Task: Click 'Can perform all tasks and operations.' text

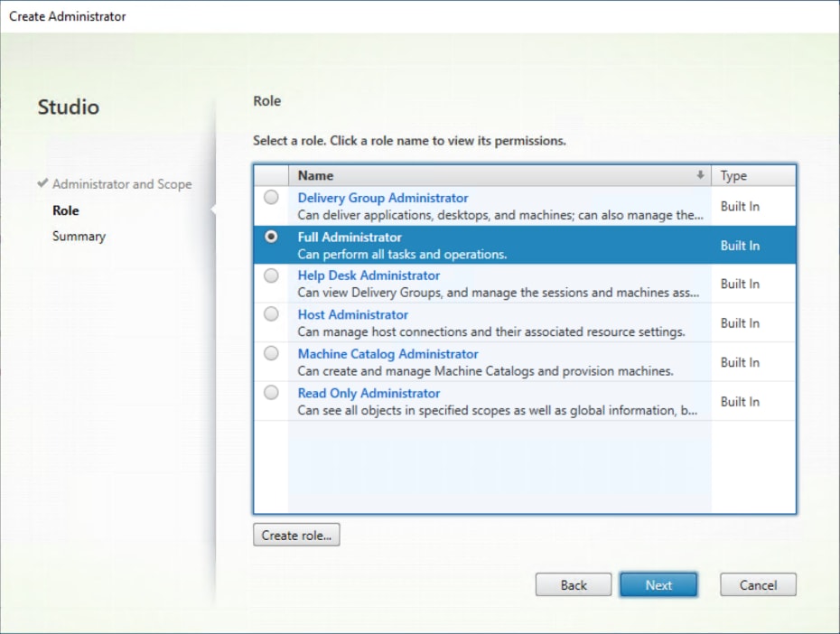Action: 402,255
